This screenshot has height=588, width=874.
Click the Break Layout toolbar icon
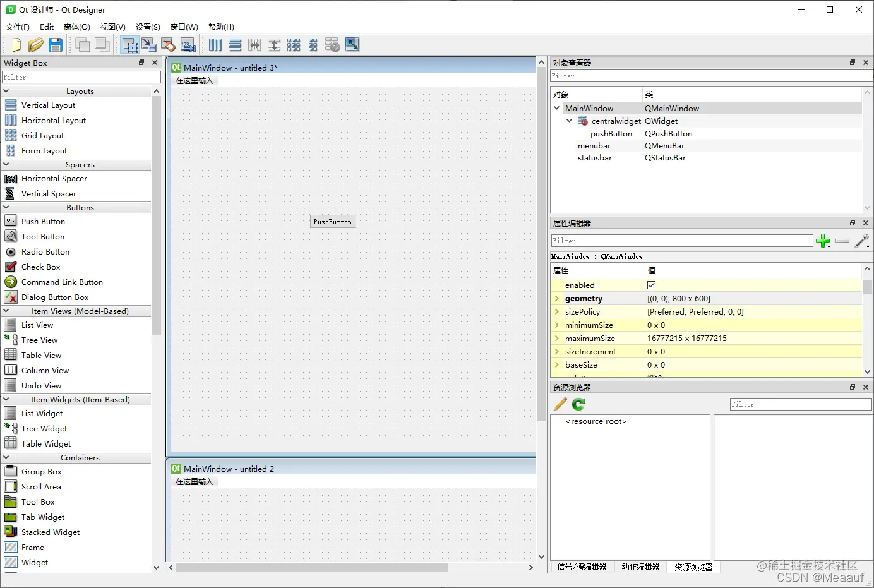pos(332,45)
